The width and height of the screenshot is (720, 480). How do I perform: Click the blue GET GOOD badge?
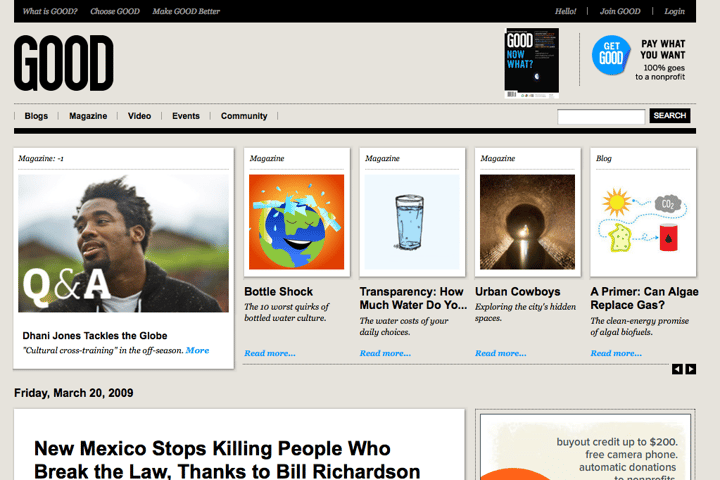[611, 55]
